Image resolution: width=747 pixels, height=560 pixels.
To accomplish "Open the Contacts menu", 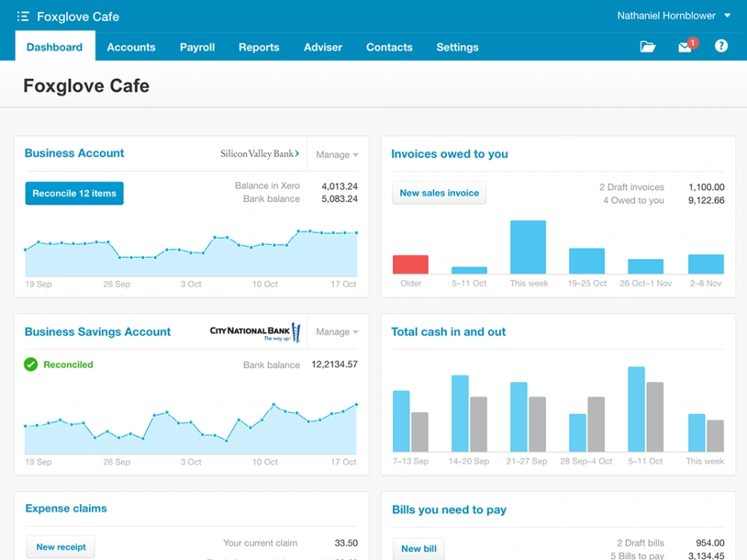I will click(389, 47).
